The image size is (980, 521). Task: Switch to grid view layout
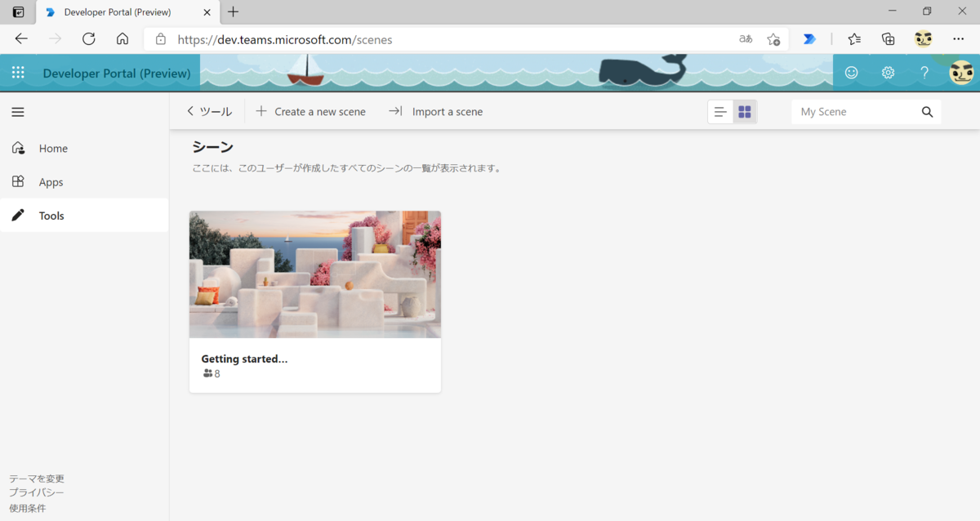[x=745, y=112]
